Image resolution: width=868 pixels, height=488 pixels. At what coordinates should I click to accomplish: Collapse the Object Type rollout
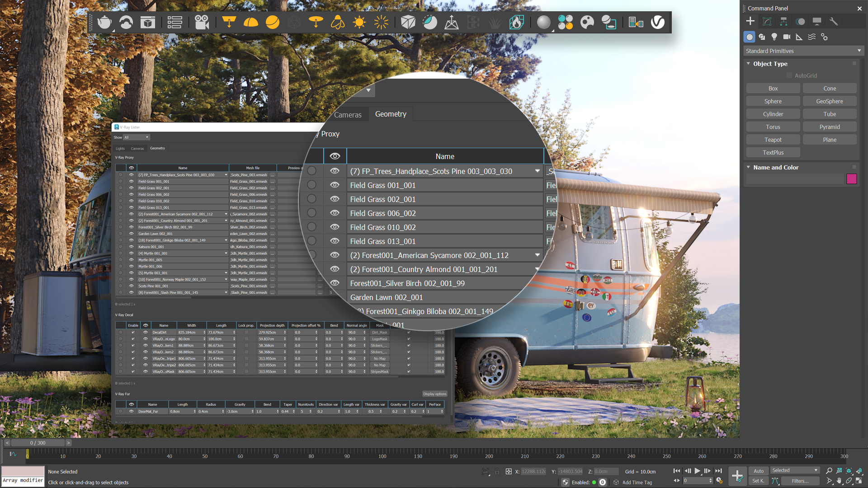[x=749, y=64]
